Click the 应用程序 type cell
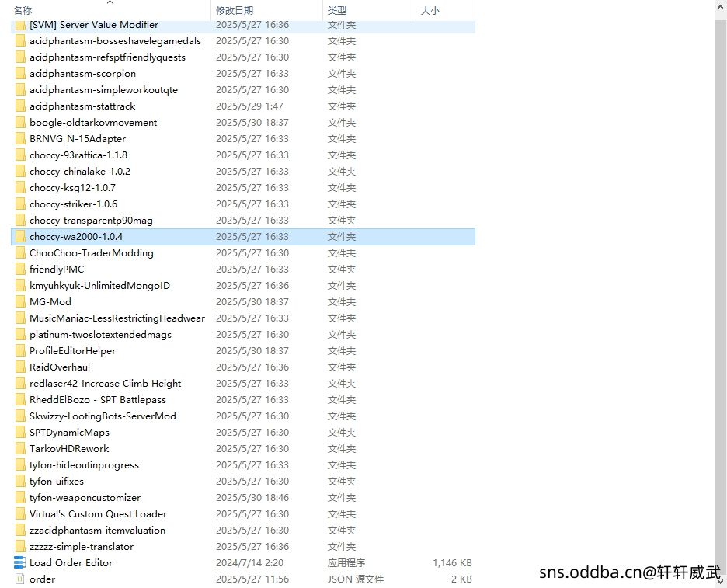 pyautogui.click(x=346, y=563)
